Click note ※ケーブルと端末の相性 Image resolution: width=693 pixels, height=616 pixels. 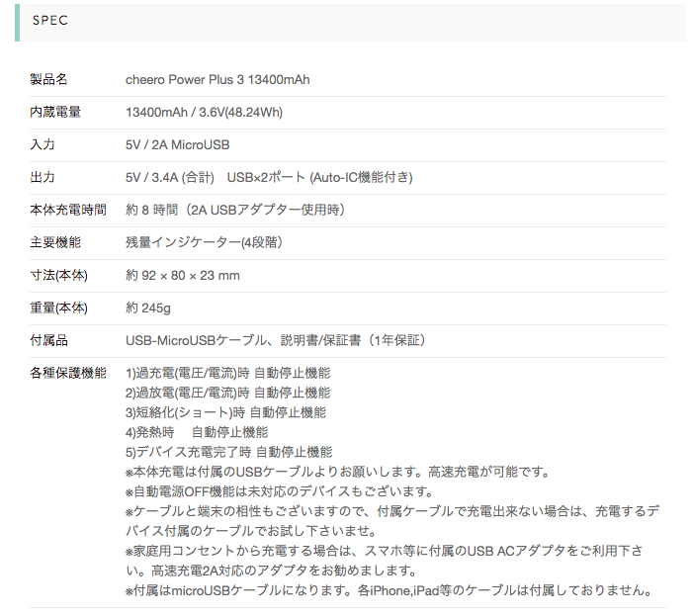click(x=392, y=521)
